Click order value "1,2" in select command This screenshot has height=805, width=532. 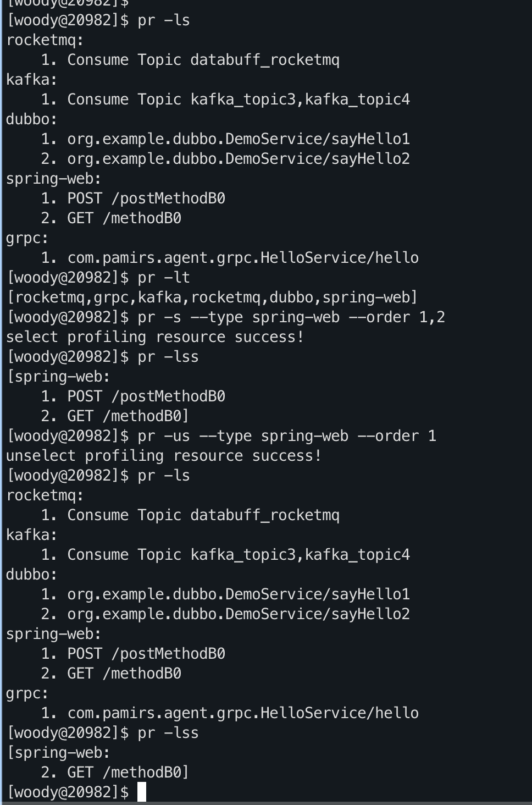432,317
